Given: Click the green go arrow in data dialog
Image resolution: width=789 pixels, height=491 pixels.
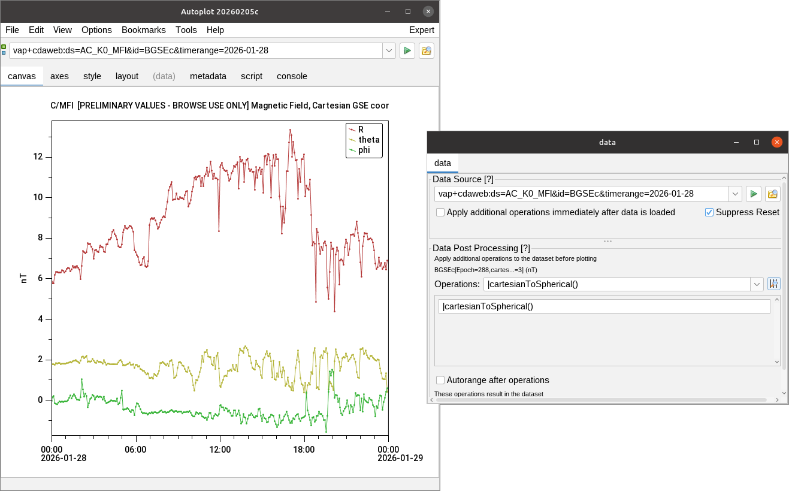Looking at the screenshot, I should point(755,194).
